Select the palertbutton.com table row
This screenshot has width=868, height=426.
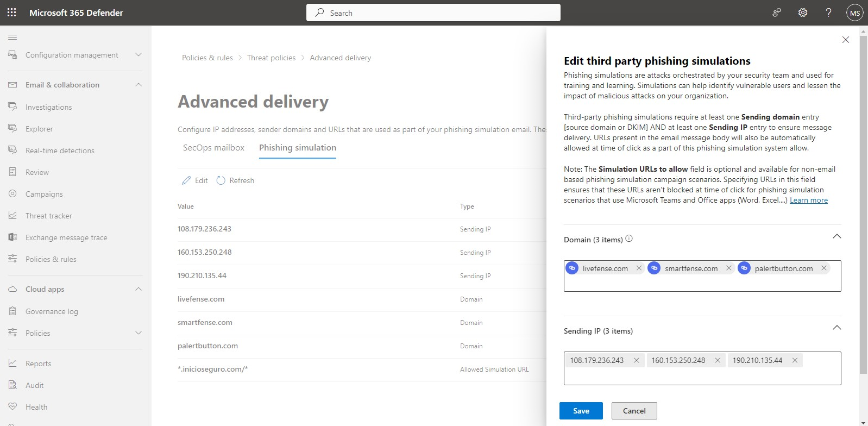(362, 346)
